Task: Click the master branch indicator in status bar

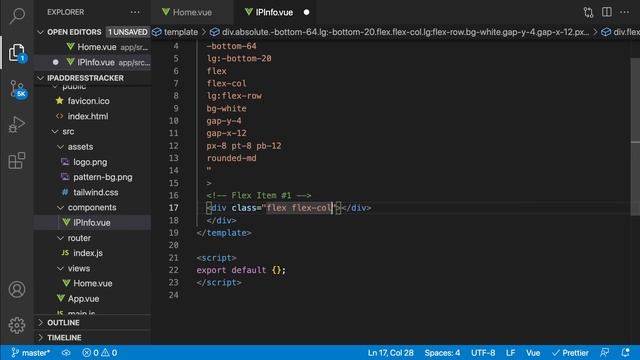Action: pos(31,353)
